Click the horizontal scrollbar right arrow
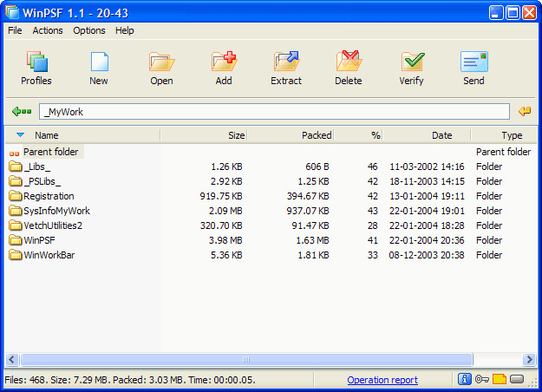Image resolution: width=542 pixels, height=392 pixels. pyautogui.click(x=529, y=360)
